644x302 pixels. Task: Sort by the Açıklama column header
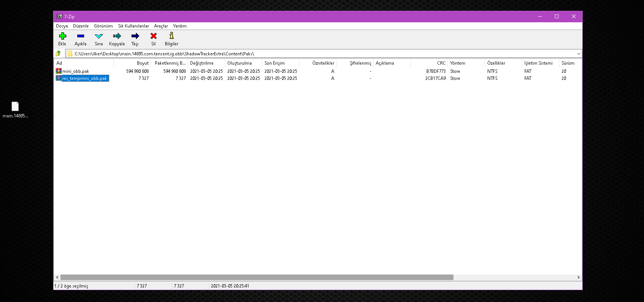pos(392,63)
